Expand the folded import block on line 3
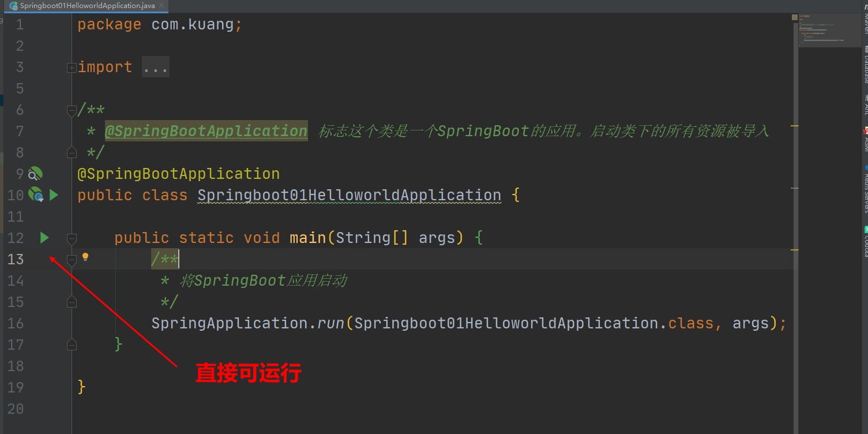This screenshot has height=434, width=868. coord(72,68)
